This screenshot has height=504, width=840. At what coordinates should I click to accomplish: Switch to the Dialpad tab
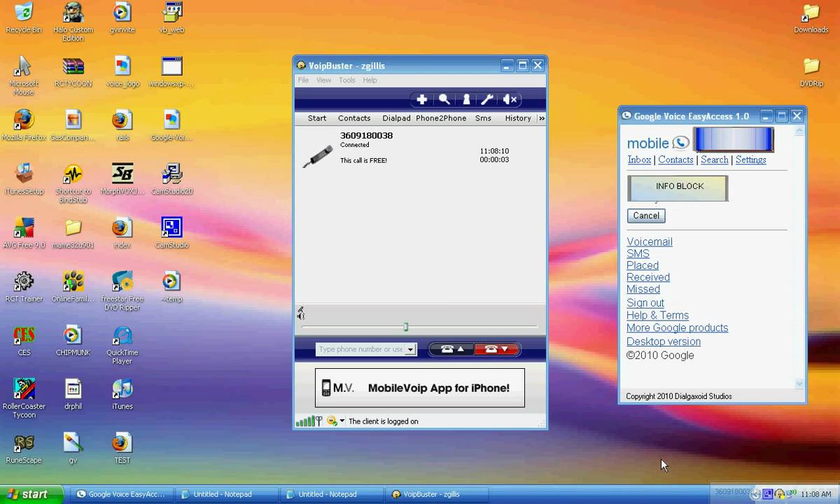(x=396, y=118)
